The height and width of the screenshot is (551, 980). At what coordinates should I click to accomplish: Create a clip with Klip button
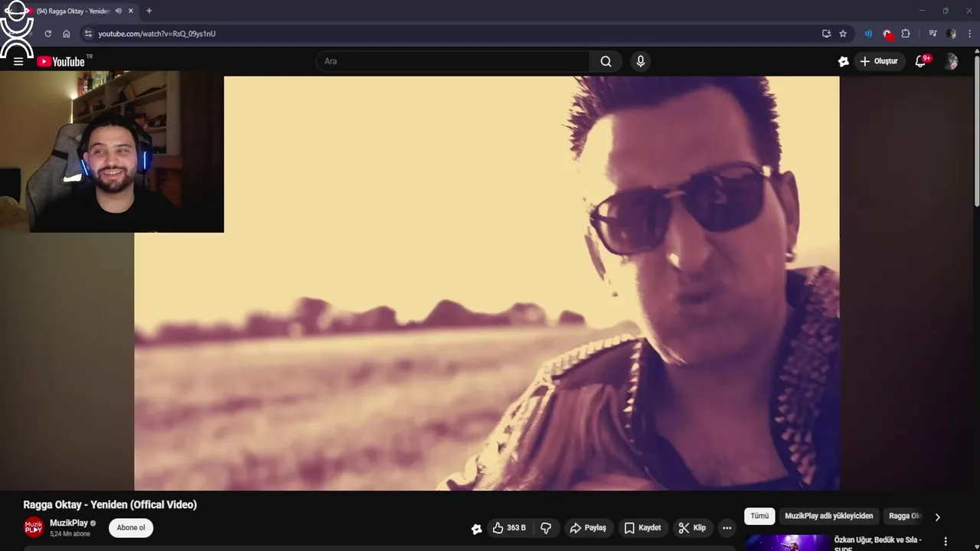(692, 528)
